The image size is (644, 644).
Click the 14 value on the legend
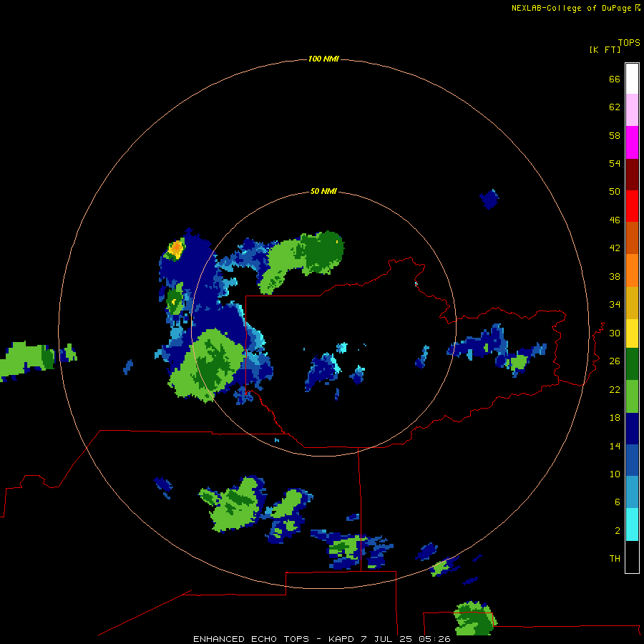tap(615, 446)
